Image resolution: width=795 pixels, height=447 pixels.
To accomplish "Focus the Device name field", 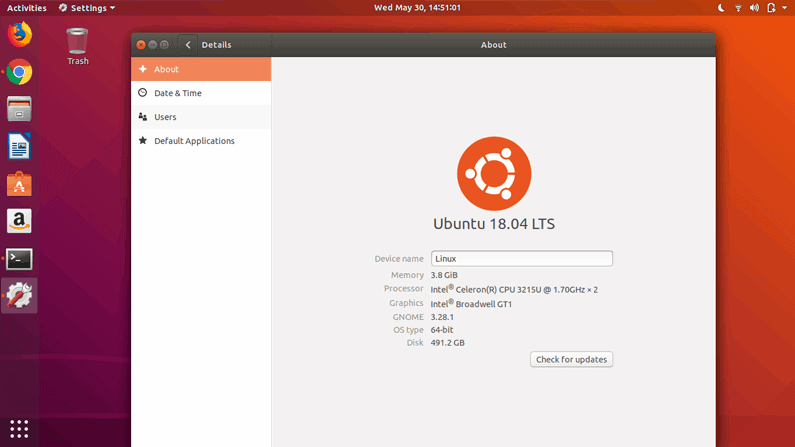I will 522,258.
